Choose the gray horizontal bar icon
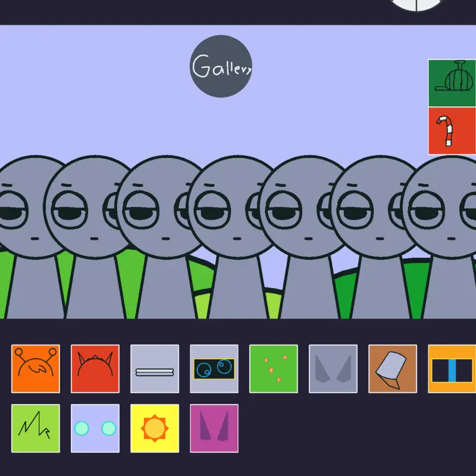Image resolution: width=476 pixels, height=476 pixels. pos(155,368)
